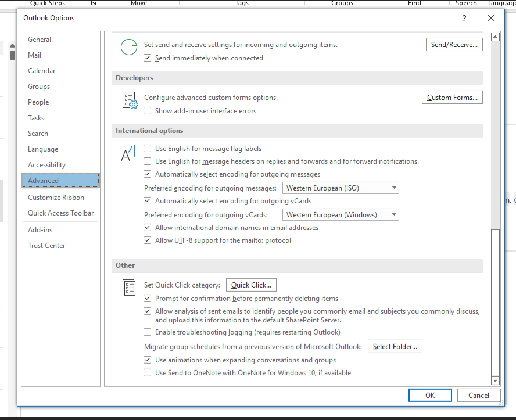Open the Help question mark button
516x420 pixels.
pos(464,18)
